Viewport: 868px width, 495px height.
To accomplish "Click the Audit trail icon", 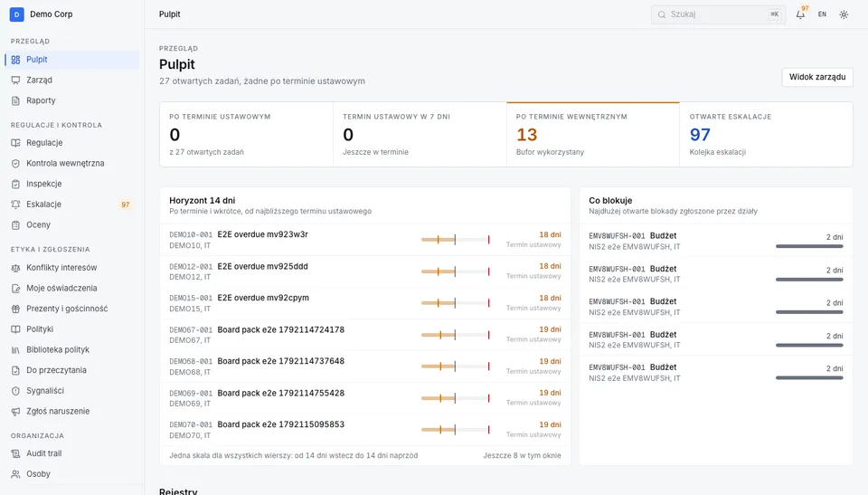I will point(15,453).
